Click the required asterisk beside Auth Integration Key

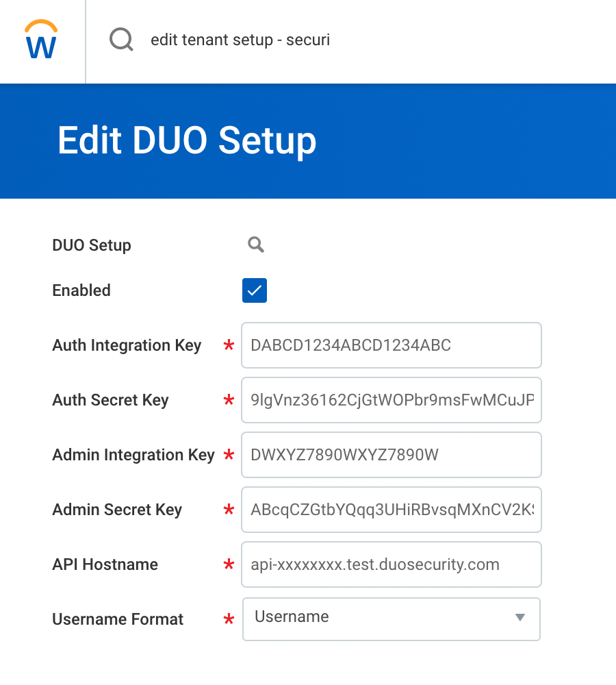click(x=228, y=346)
